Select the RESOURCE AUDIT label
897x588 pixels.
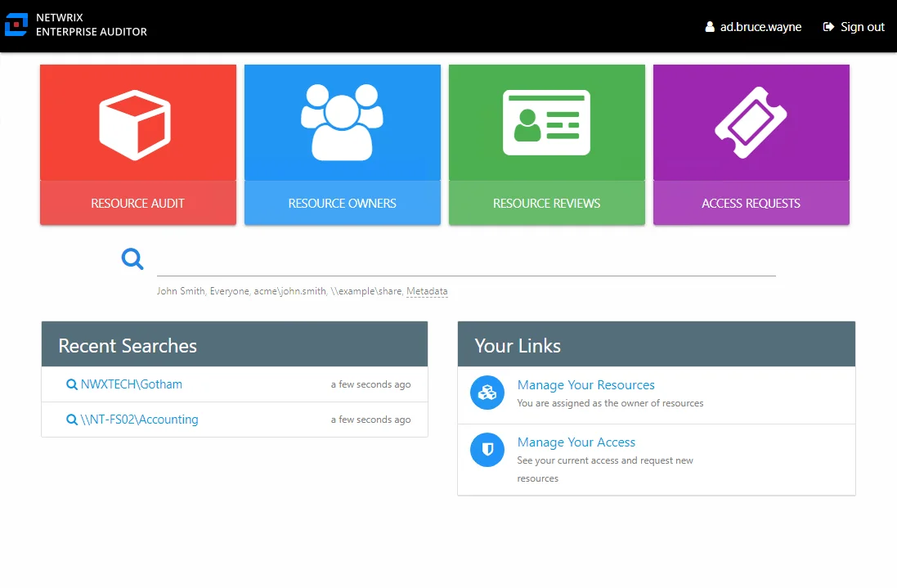pos(138,204)
